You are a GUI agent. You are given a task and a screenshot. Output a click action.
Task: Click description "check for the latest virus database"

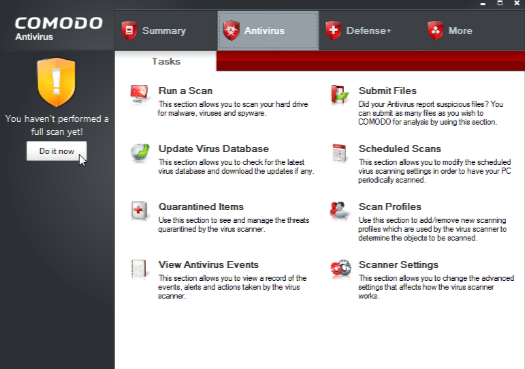[x=236, y=167]
